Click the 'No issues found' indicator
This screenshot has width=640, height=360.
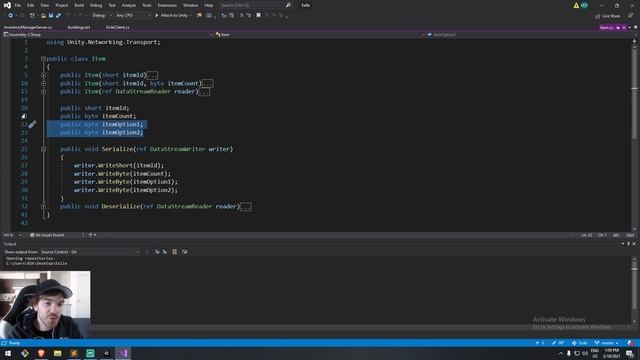(x=47, y=235)
